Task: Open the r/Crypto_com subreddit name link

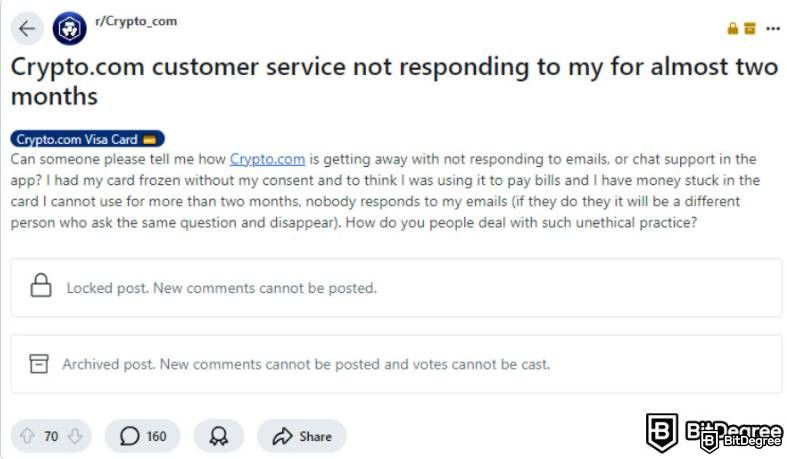Action: coord(136,22)
